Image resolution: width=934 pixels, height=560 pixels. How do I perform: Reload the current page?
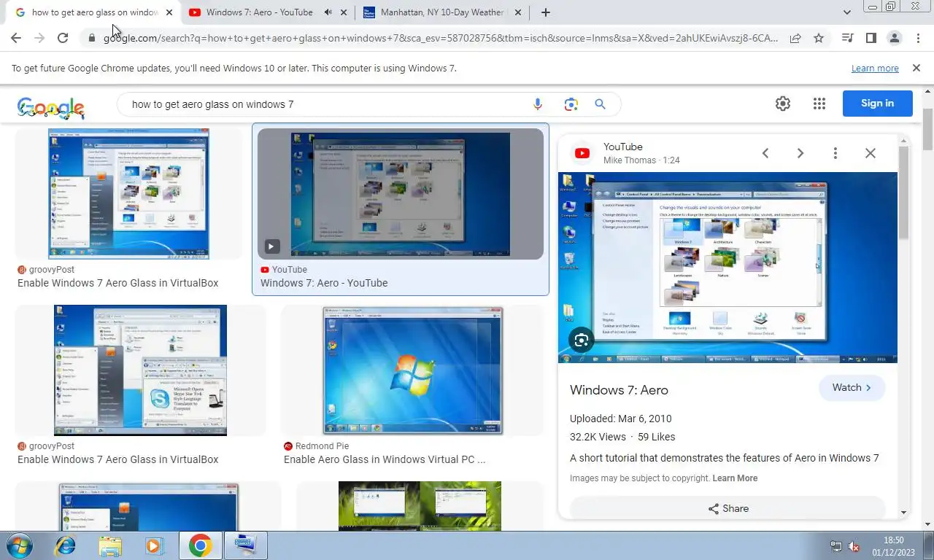[63, 38]
